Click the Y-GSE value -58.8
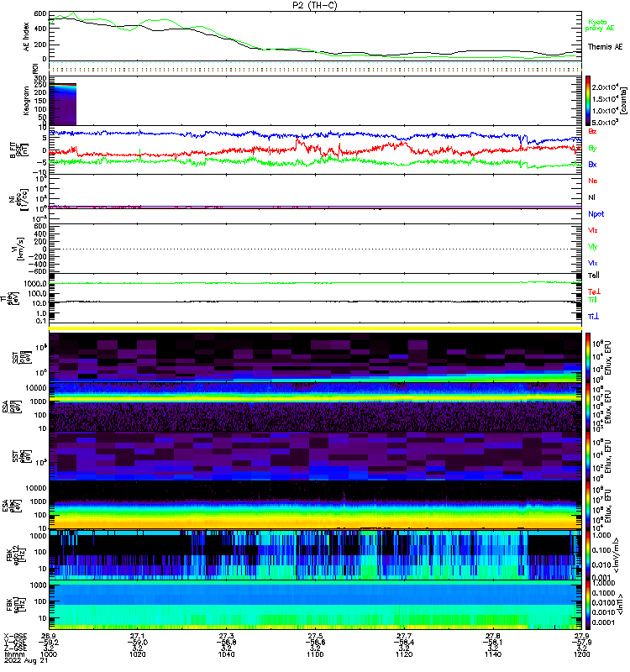The width and height of the screenshot is (630, 672). 226,642
